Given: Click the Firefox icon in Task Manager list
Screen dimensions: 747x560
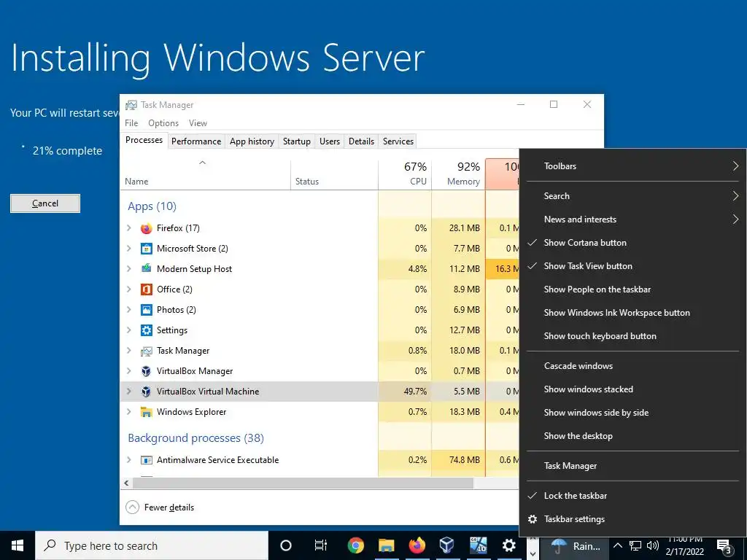Looking at the screenshot, I should click(146, 228).
